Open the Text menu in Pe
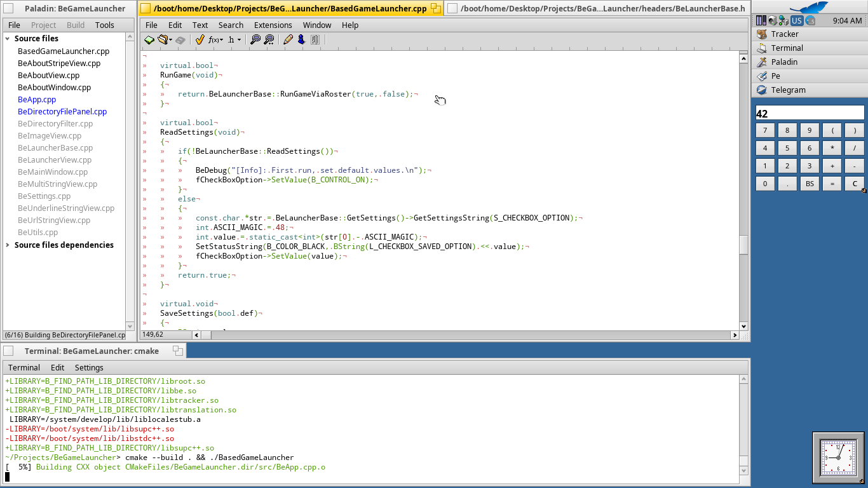The height and width of the screenshot is (488, 868). point(200,25)
